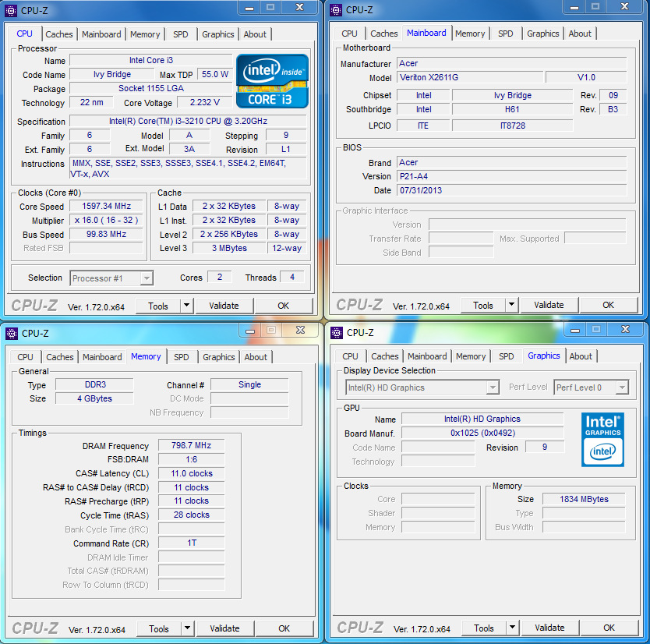Open Graphics tab in CPU window
This screenshot has height=644, width=650.
point(217,34)
